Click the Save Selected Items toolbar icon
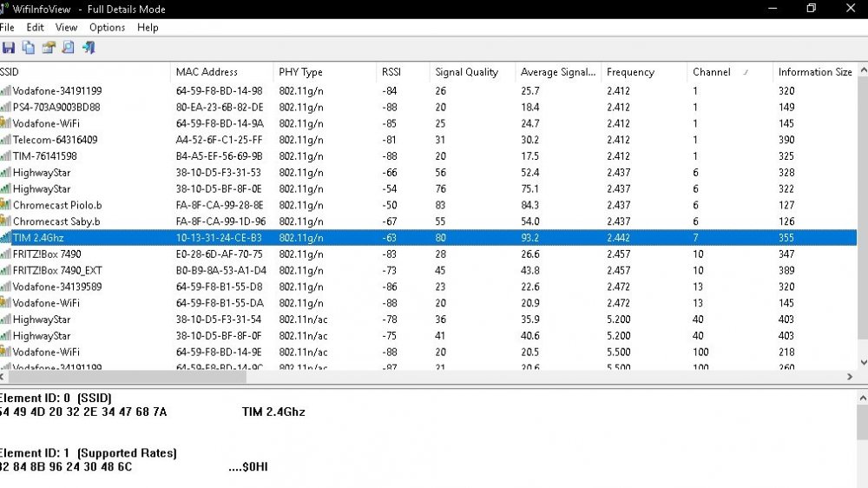The height and width of the screenshot is (488, 868). tap(9, 48)
